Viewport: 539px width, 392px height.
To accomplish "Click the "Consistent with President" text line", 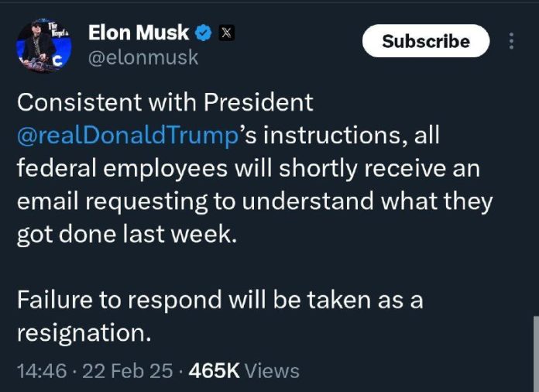I will (164, 101).
